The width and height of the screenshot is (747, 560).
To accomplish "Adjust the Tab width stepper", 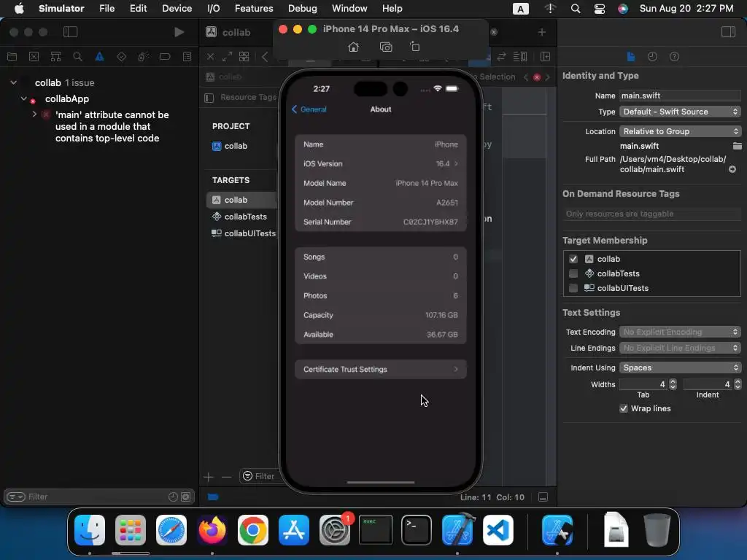I will (673, 384).
